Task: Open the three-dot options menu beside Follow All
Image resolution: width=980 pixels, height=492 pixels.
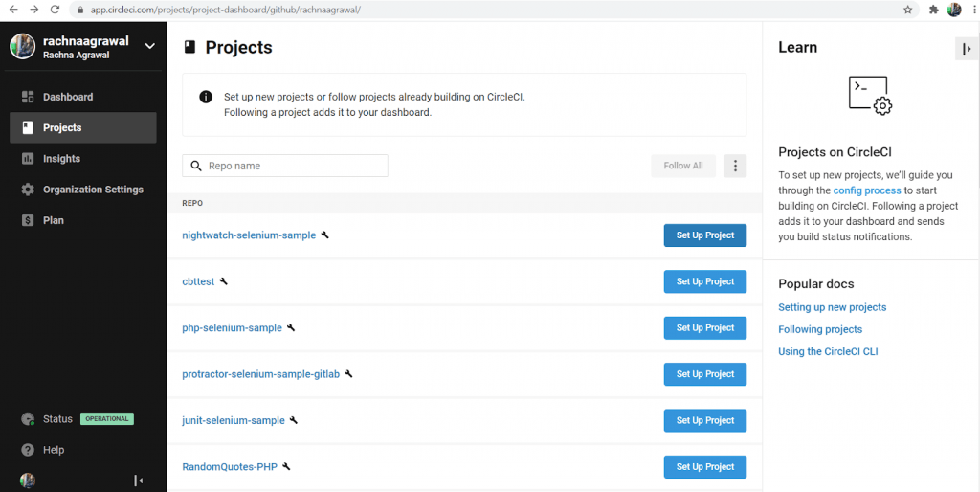Action: [735, 166]
